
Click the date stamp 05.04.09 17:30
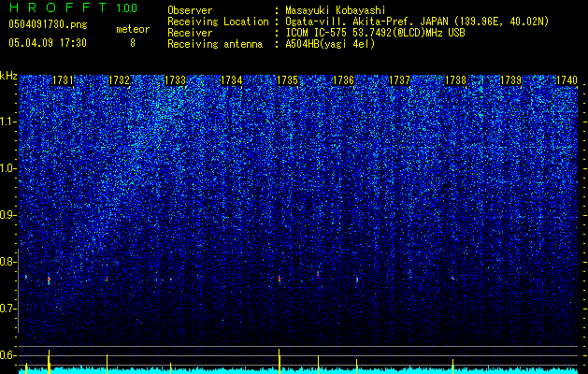click(48, 43)
